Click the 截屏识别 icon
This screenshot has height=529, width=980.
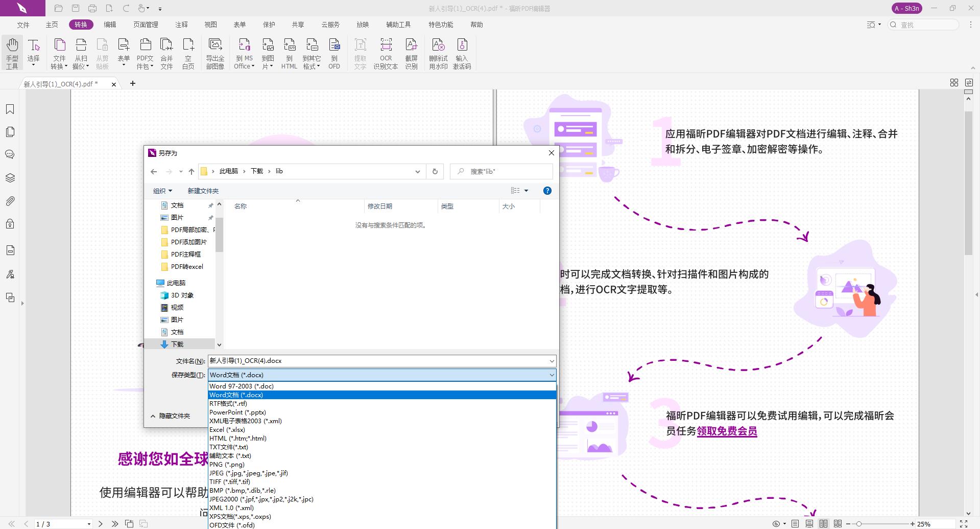(412, 53)
